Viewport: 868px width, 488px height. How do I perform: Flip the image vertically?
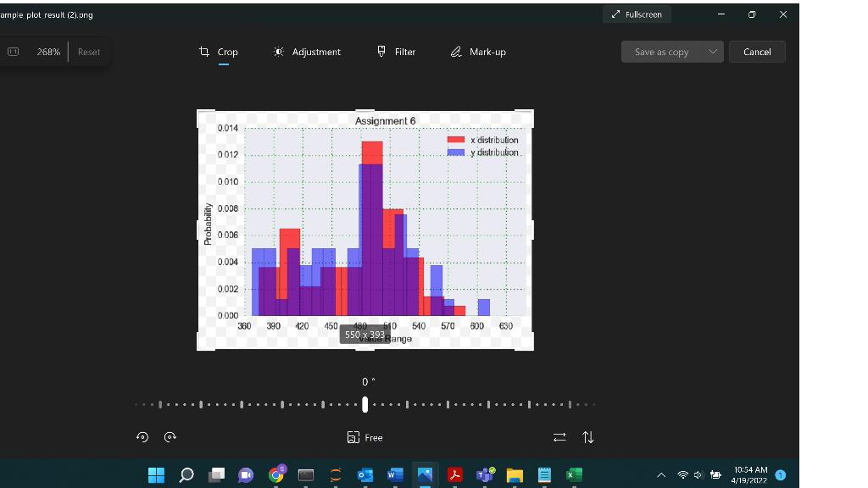[x=587, y=437]
